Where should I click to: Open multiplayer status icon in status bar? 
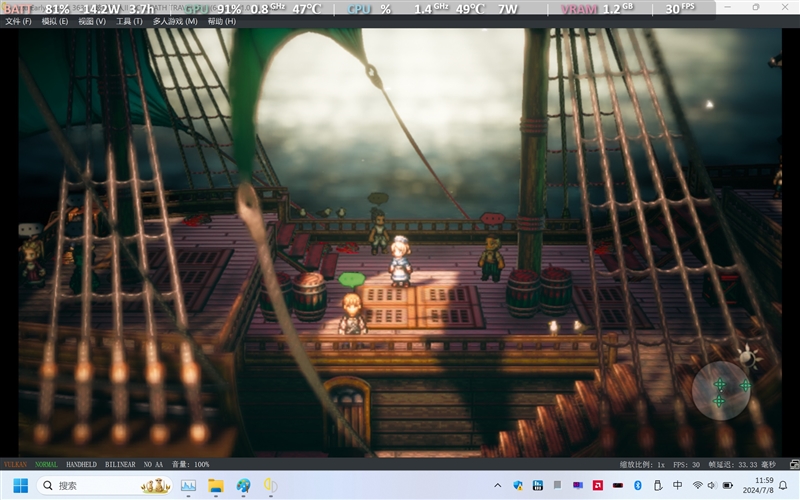(x=794, y=464)
